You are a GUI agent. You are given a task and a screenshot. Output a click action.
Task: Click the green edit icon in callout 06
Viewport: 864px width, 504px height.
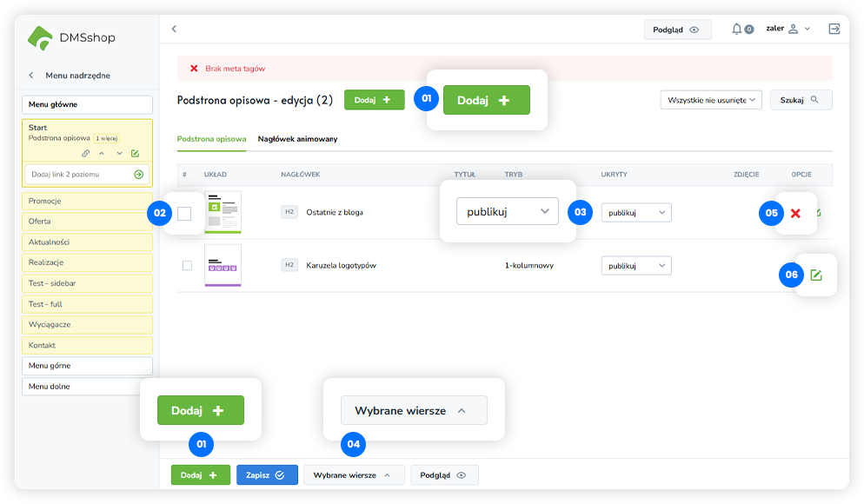click(x=815, y=275)
